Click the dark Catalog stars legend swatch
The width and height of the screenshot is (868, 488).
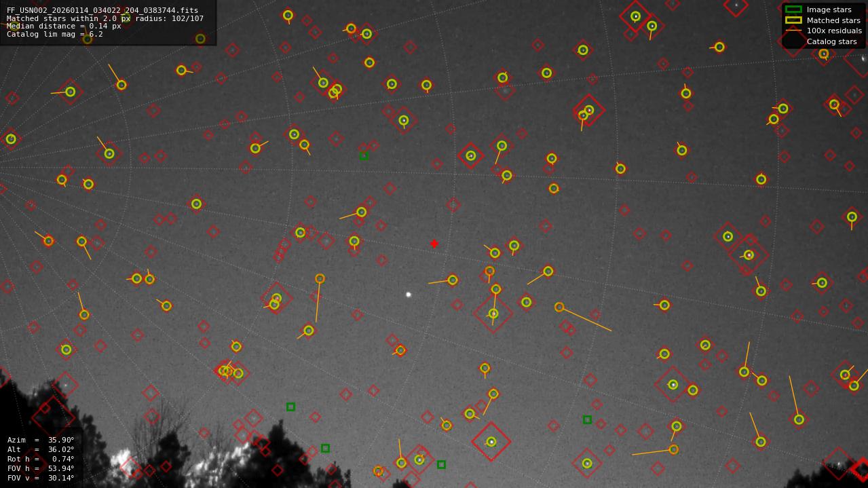pyautogui.click(x=793, y=41)
